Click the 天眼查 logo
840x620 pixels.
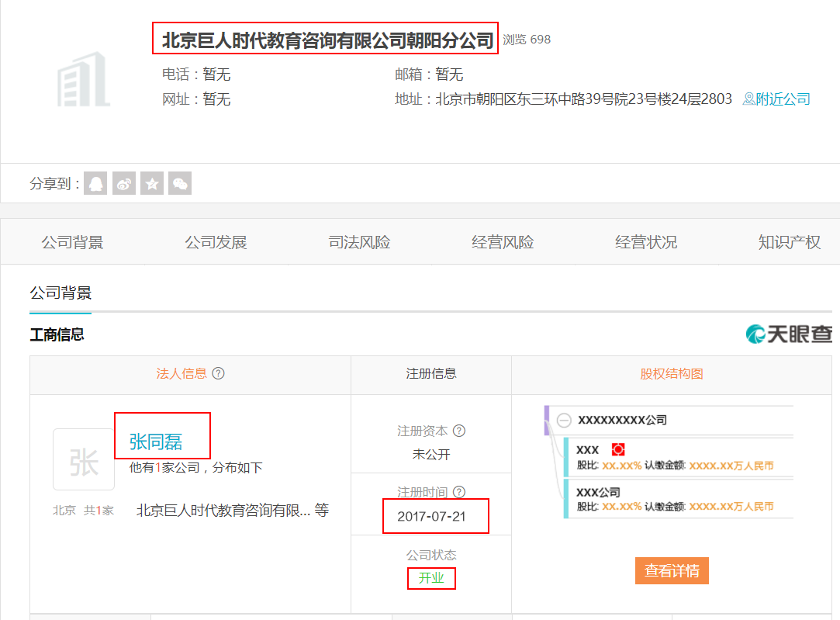click(x=789, y=334)
